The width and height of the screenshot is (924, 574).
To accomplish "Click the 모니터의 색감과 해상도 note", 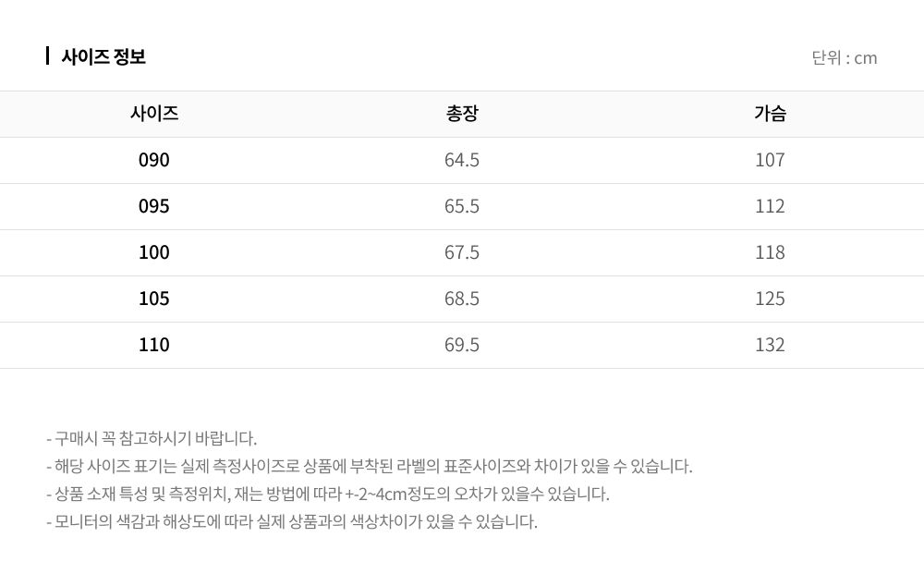I will click(292, 521).
